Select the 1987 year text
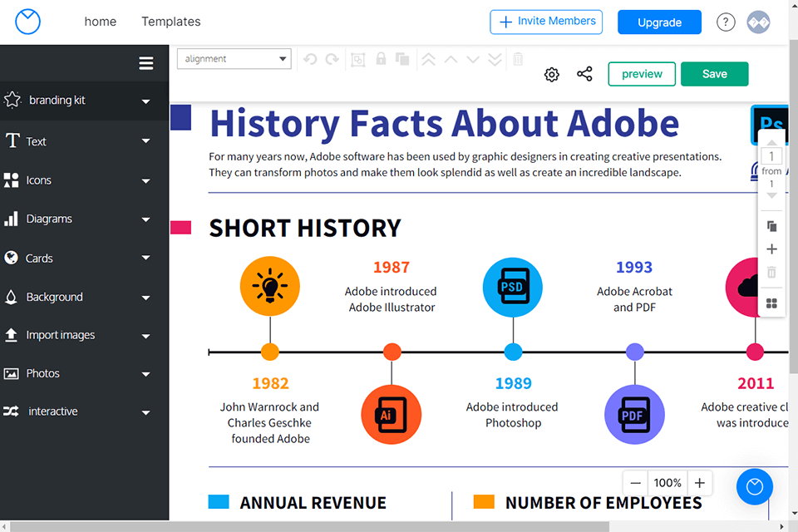798x532 pixels. (392, 268)
